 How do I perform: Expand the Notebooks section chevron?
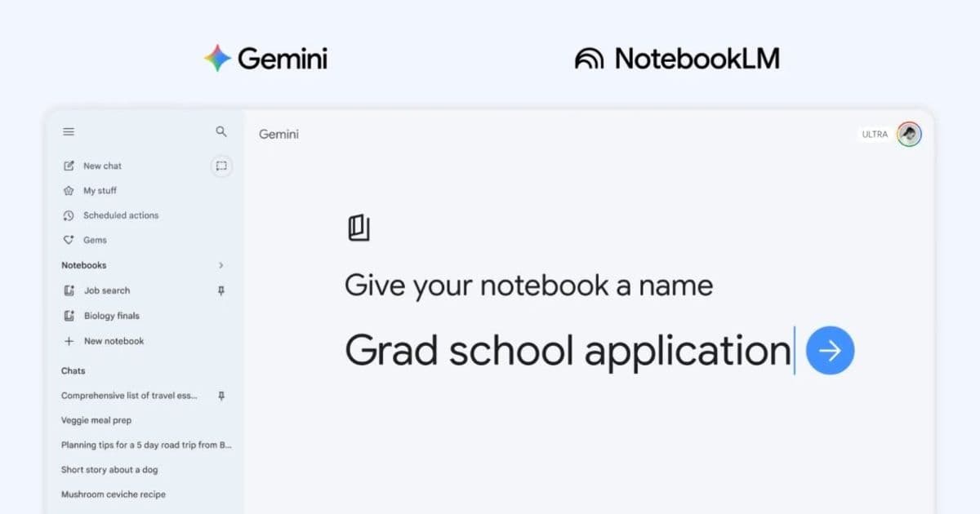[x=220, y=265]
